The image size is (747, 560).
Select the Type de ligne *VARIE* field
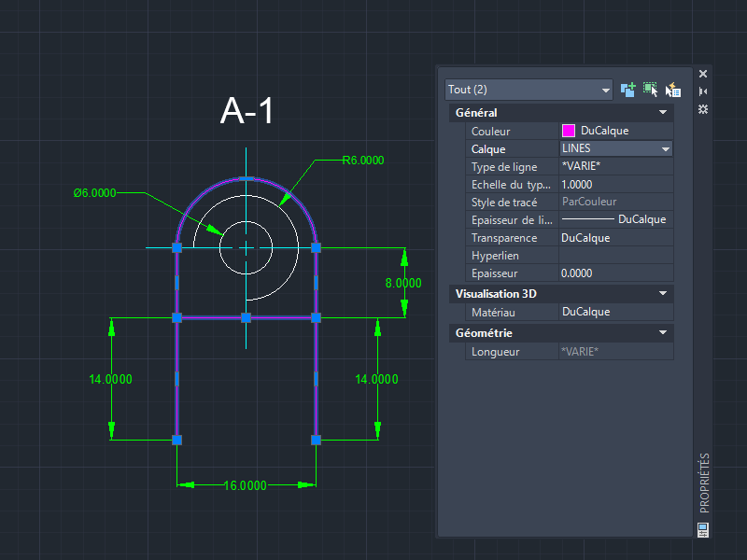click(x=616, y=166)
